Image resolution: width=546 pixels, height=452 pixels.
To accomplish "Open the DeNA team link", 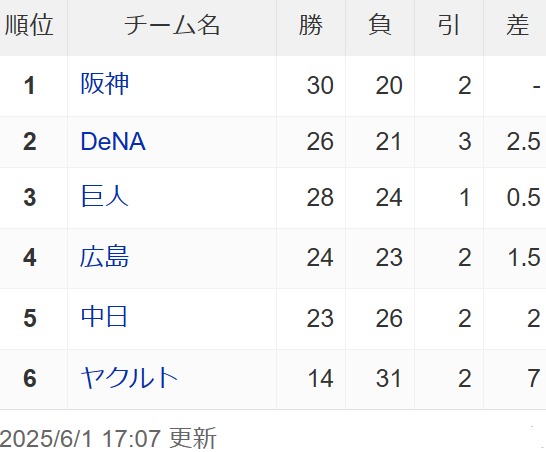I will (113, 141).
